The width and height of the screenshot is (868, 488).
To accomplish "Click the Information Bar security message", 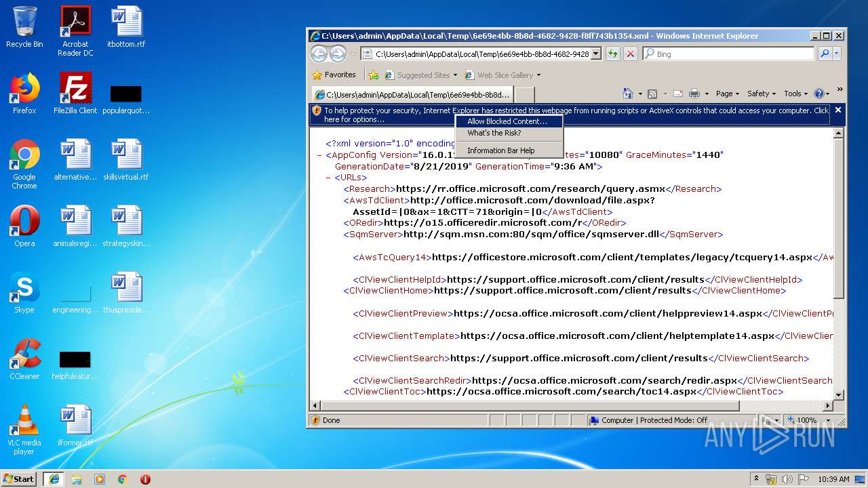I will click(x=576, y=115).
